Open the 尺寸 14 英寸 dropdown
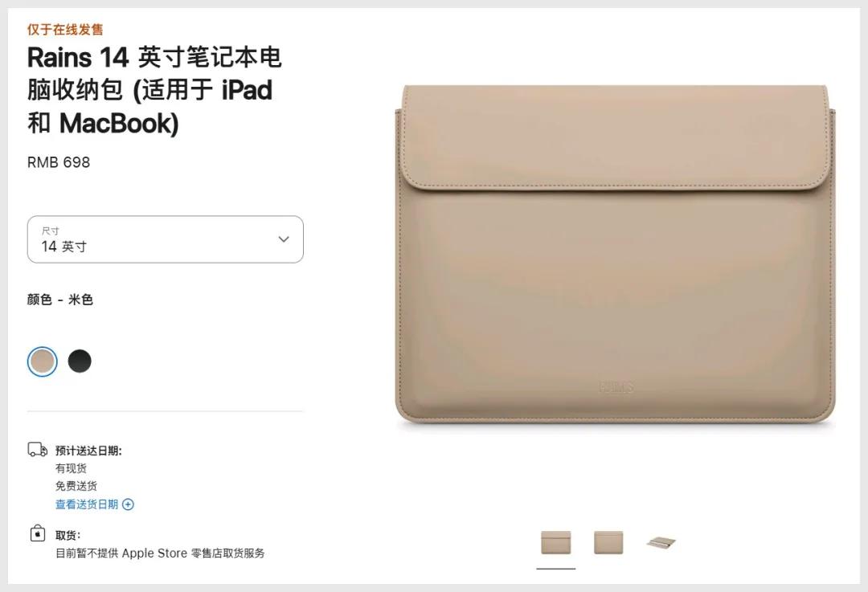Screen dimensions: 868x592 pyautogui.click(x=165, y=239)
